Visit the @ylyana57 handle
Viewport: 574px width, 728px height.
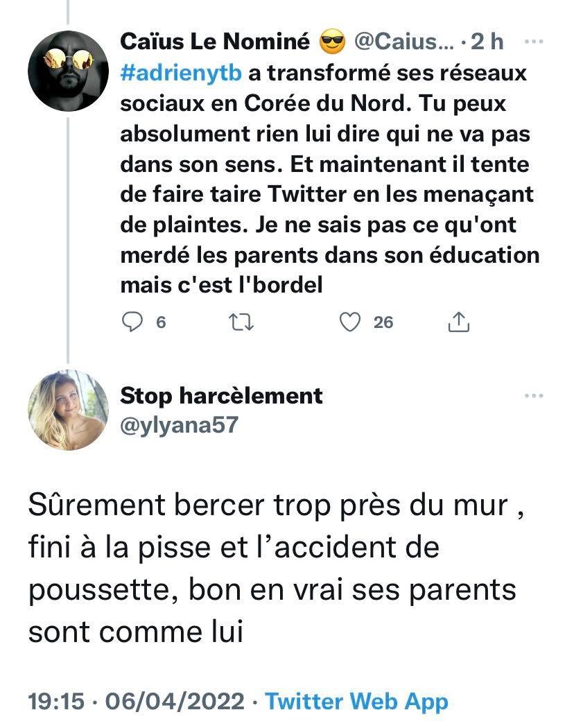point(179,424)
